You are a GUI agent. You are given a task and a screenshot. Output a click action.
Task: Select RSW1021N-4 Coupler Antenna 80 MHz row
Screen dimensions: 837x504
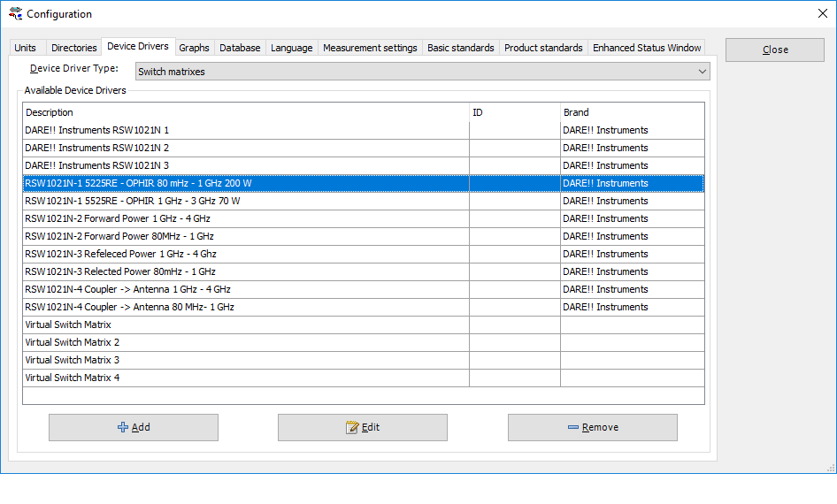[x=129, y=307]
